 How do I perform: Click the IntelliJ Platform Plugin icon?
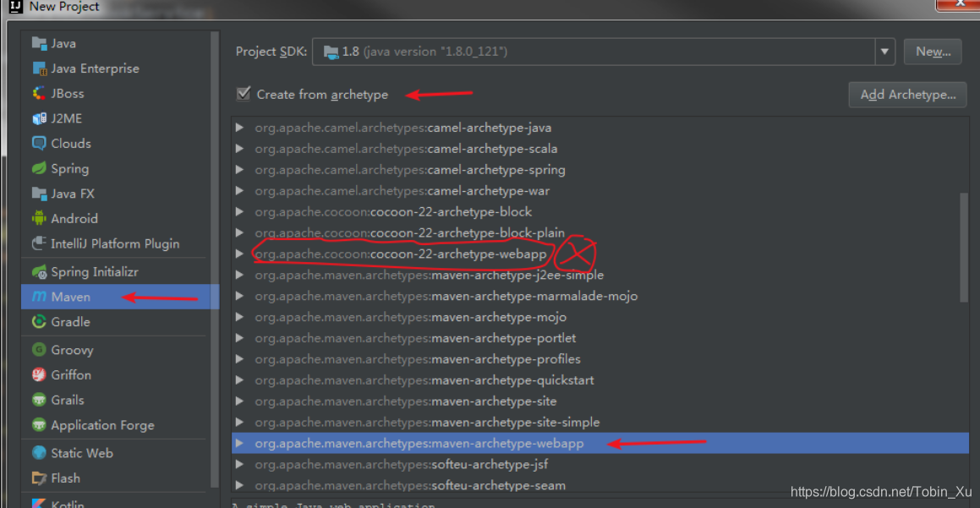pyautogui.click(x=39, y=243)
